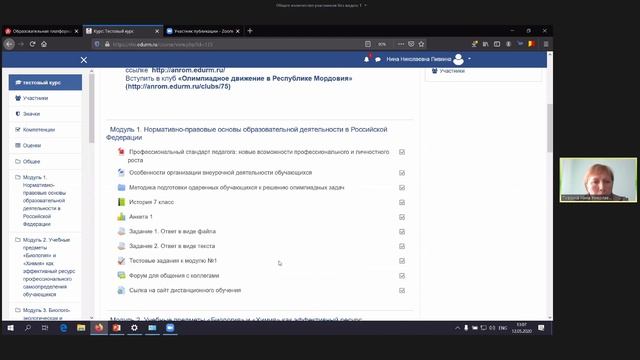This screenshot has width=640, height=360.
Task: Toggle completion box for Тестовые задания к модулю №1
Action: tap(402, 261)
